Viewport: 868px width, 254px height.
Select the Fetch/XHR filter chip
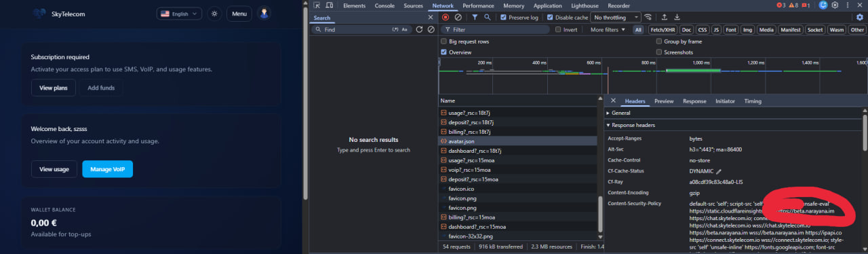coord(662,29)
